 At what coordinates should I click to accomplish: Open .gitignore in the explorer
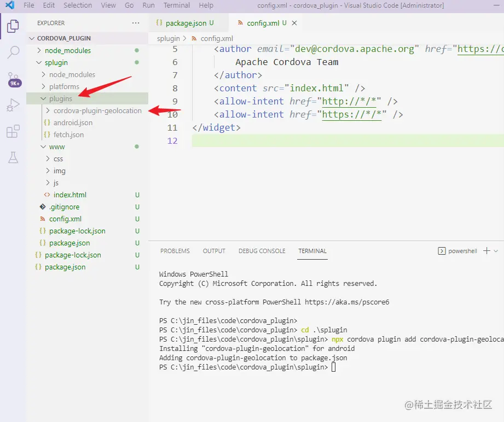(x=88, y=207)
